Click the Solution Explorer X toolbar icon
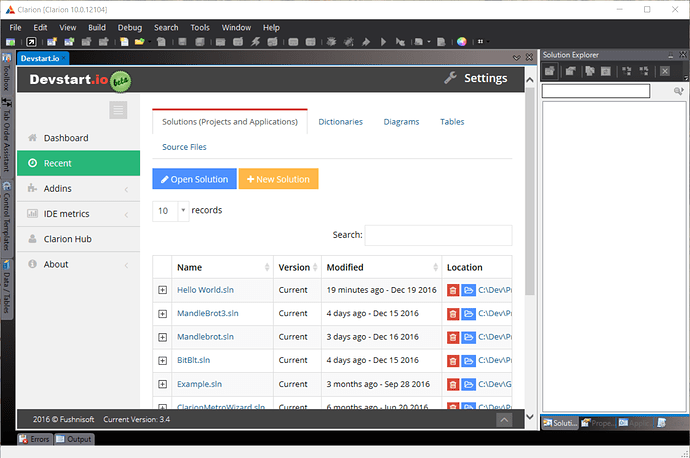The height and width of the screenshot is (458, 690). point(665,71)
